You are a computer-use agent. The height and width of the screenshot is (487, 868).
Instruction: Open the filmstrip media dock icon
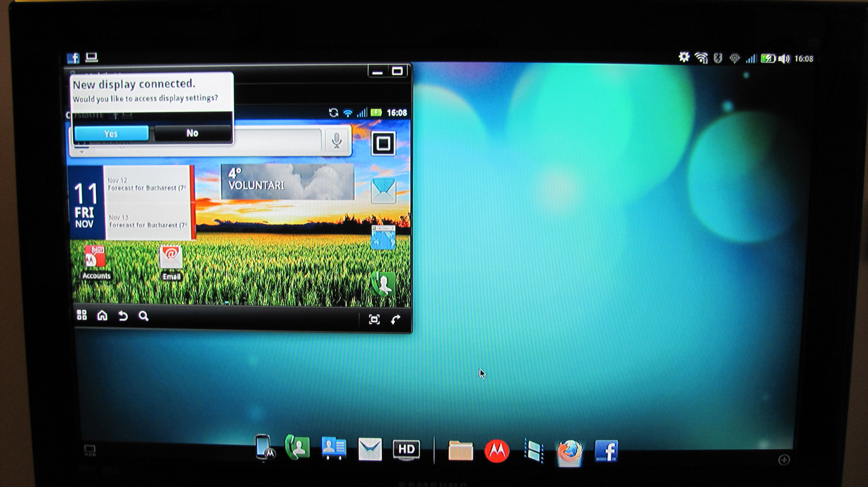tap(534, 451)
